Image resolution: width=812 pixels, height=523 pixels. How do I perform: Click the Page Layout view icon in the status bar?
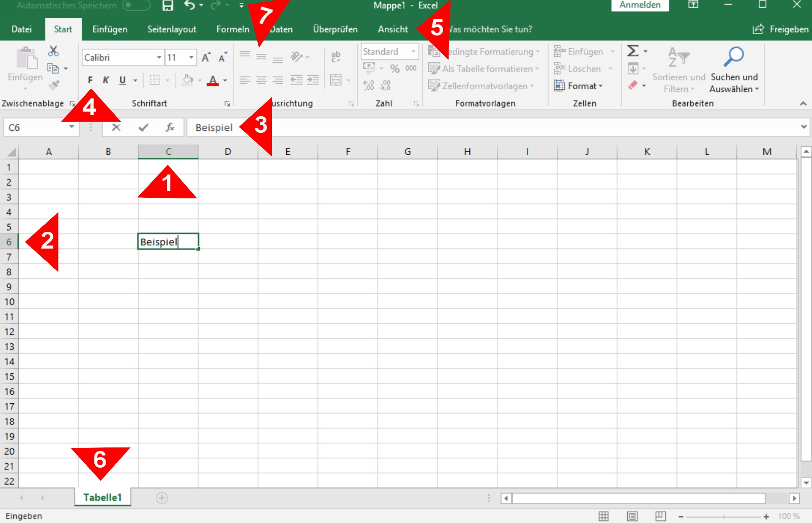click(x=632, y=516)
